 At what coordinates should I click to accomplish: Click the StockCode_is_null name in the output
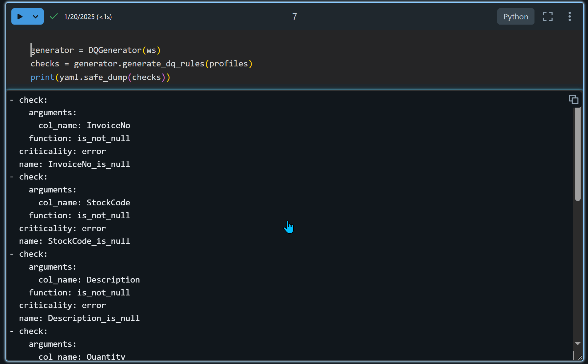pos(89,241)
